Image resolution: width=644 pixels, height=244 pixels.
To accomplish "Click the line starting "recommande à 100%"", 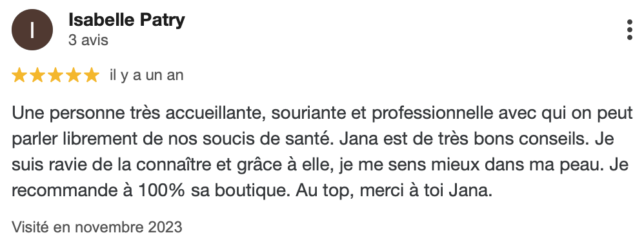I will (x=252, y=190).
